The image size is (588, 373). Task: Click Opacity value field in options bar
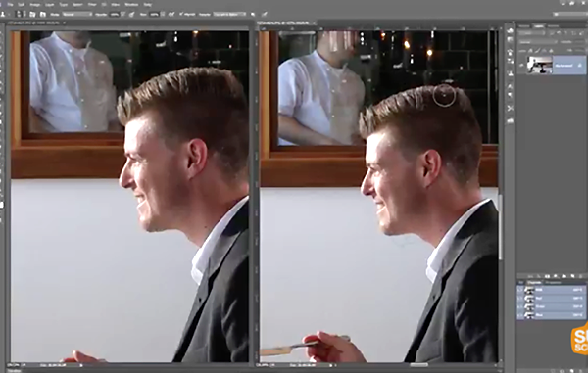tap(115, 14)
